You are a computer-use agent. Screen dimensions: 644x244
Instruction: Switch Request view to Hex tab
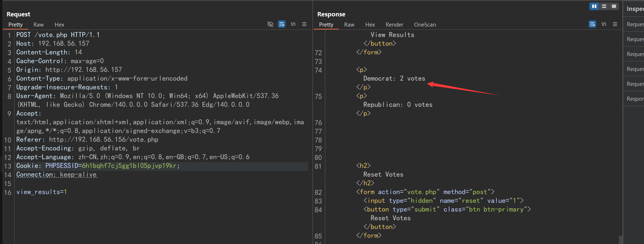[x=59, y=25]
